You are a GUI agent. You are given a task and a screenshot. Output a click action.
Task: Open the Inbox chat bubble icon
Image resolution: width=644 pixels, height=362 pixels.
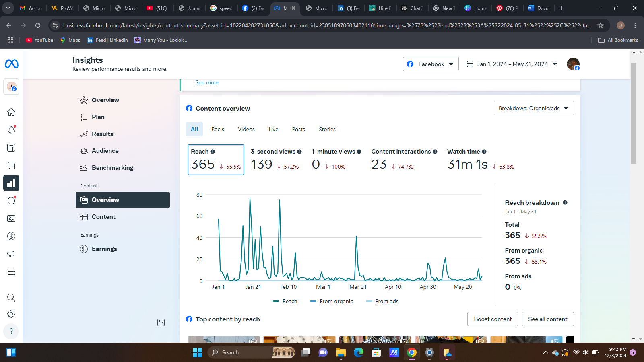coord(11,201)
